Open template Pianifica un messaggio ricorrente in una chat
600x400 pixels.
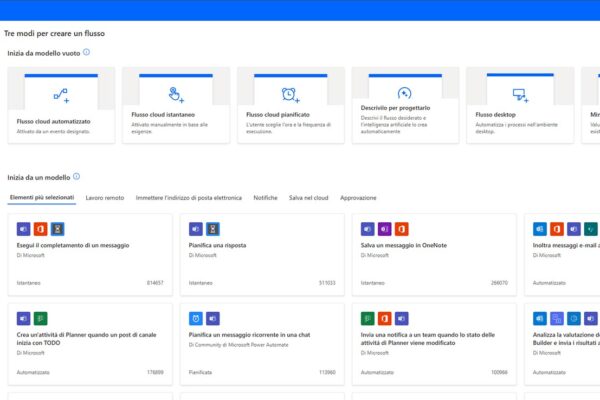(262, 344)
